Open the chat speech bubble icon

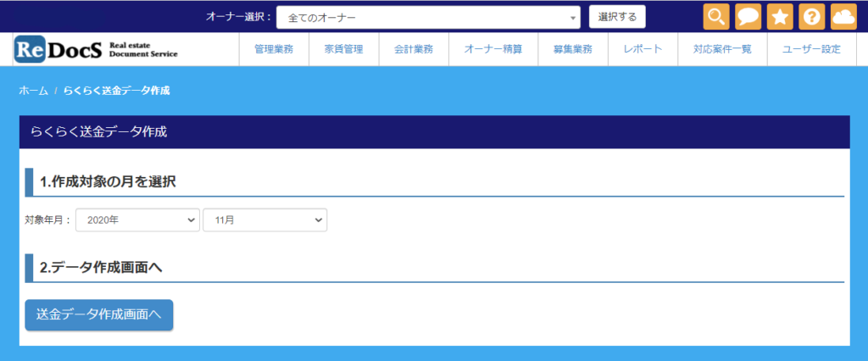(x=748, y=17)
